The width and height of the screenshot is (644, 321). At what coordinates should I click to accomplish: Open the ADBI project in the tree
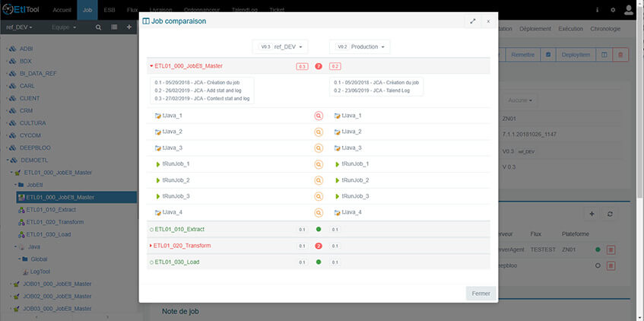point(27,49)
